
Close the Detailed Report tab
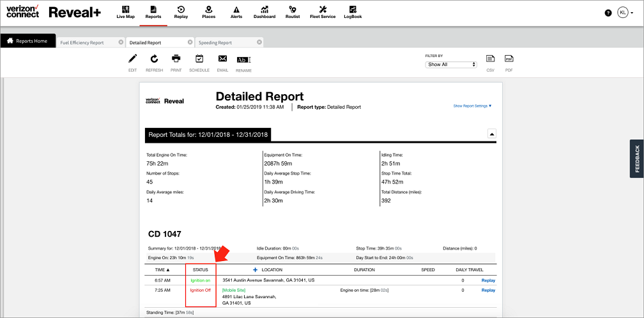point(190,42)
